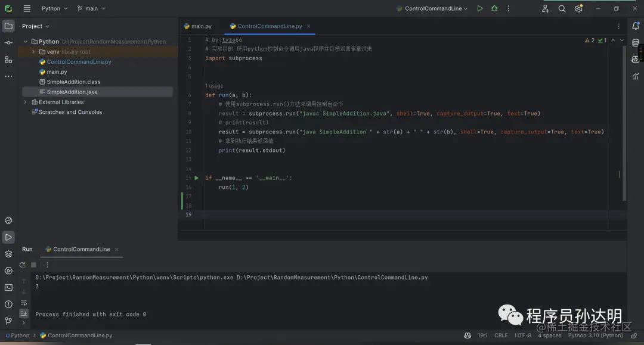Click the Run panel title
Image resolution: width=644 pixels, height=345 pixels.
click(27, 250)
